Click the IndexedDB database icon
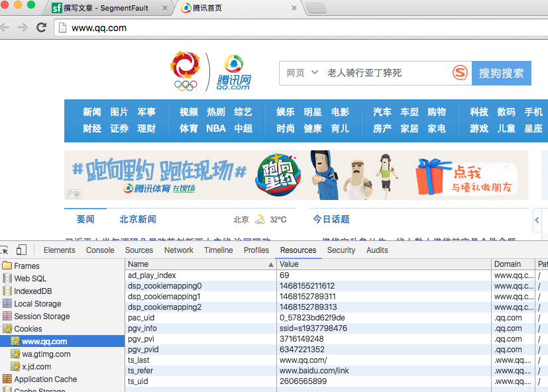Image resolution: width=548 pixels, height=392 pixels. click(7, 291)
